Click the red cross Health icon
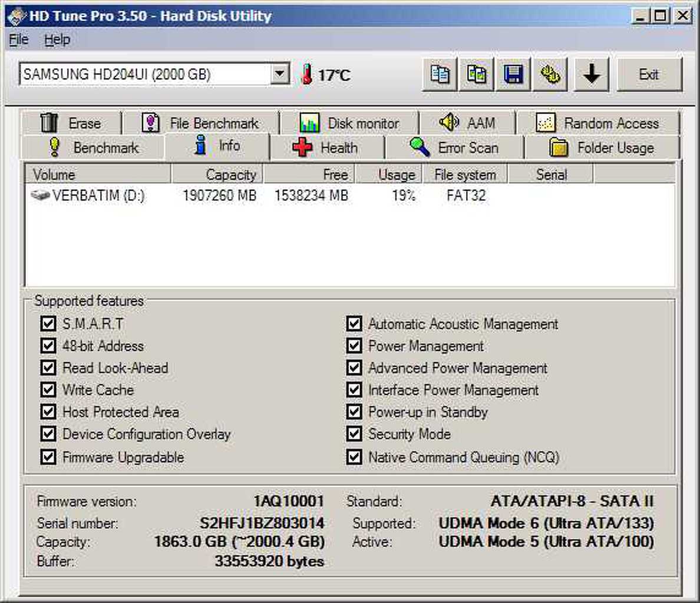The width and height of the screenshot is (700, 603). coord(302,147)
